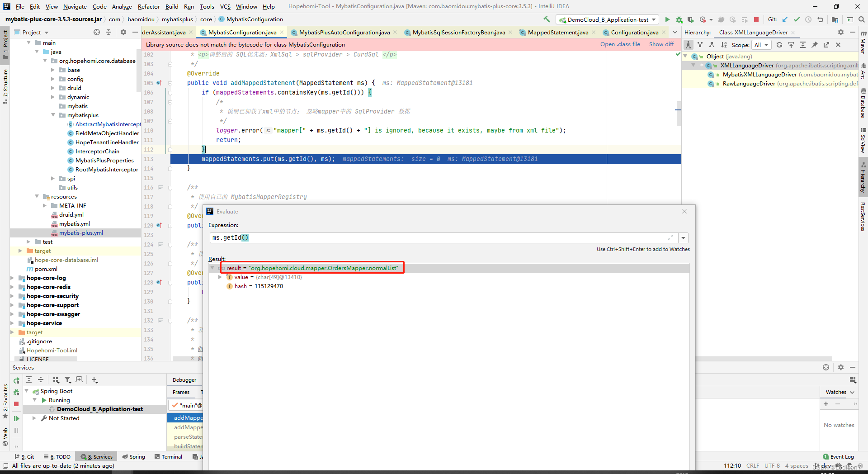Open the Database side tool window
Screen dimensions: 868x474
click(863, 104)
